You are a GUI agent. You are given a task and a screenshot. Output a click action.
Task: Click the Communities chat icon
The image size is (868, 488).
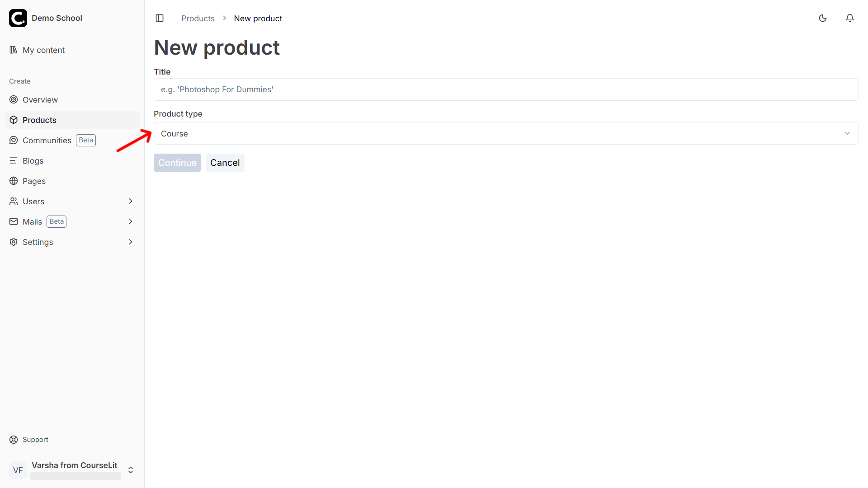pyautogui.click(x=14, y=141)
